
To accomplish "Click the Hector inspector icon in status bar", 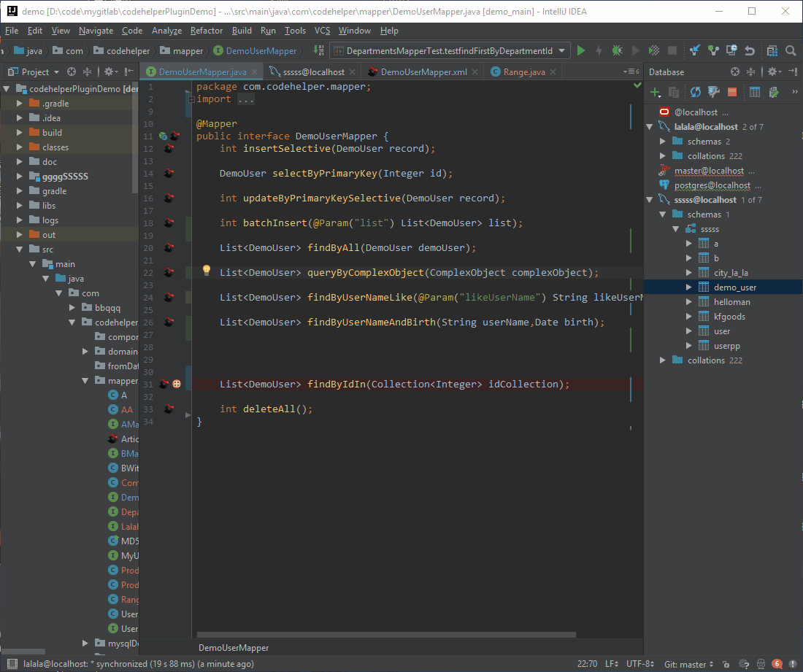I will (x=761, y=664).
